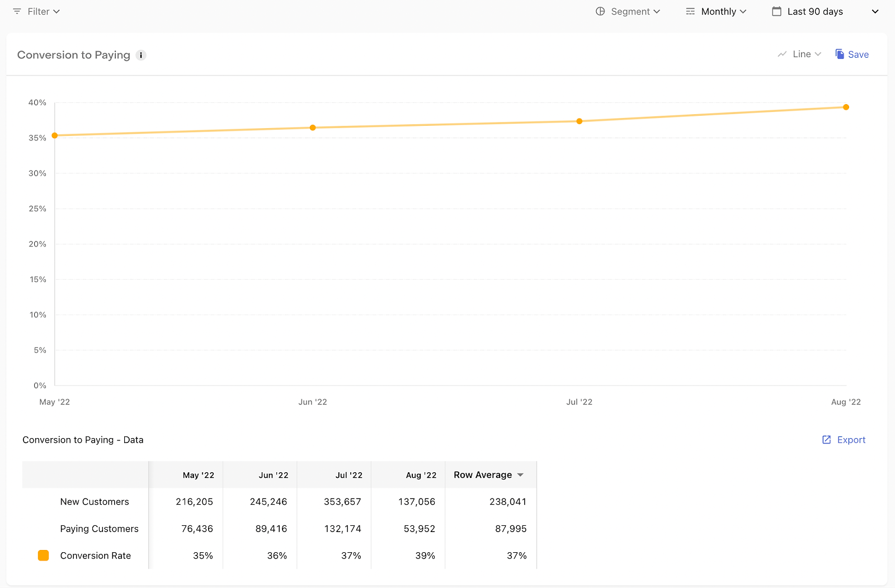
Task: Select the Jun '22 data point on chart
Action: pyautogui.click(x=313, y=128)
